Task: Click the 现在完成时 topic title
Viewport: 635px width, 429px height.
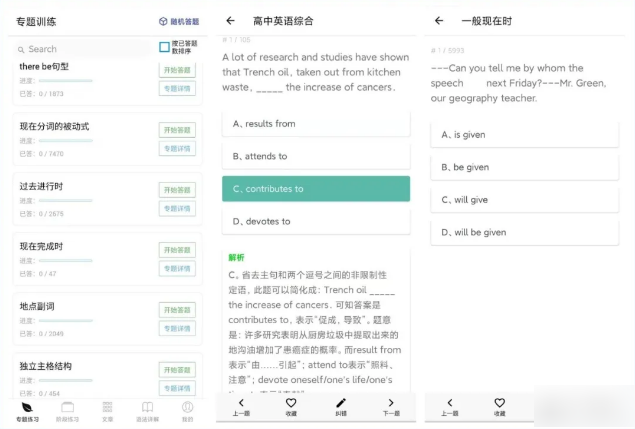Action: (x=41, y=246)
